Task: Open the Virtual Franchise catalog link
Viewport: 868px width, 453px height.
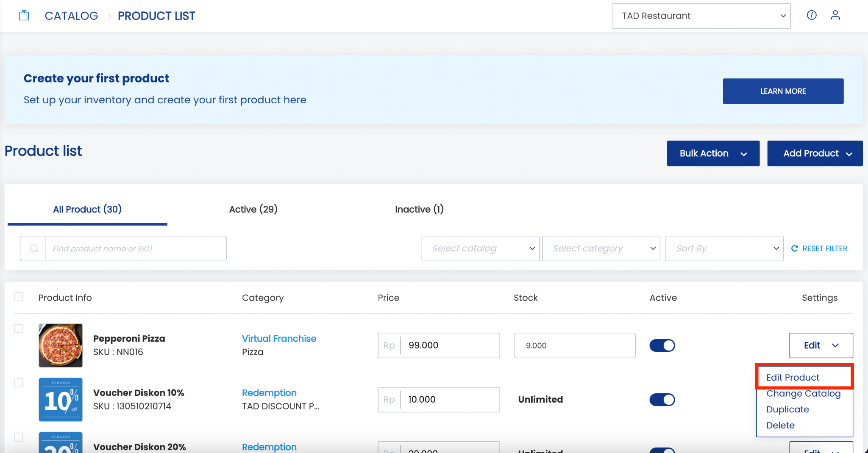Action: click(x=279, y=339)
